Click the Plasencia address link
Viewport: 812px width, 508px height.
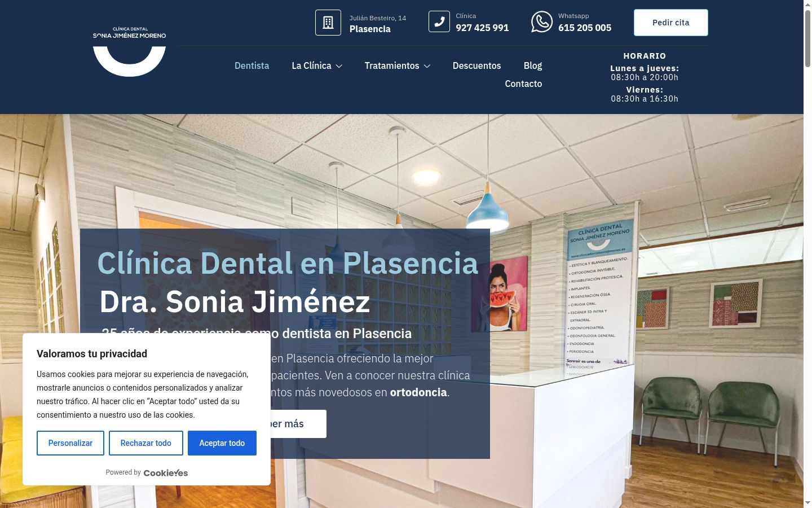(370, 29)
